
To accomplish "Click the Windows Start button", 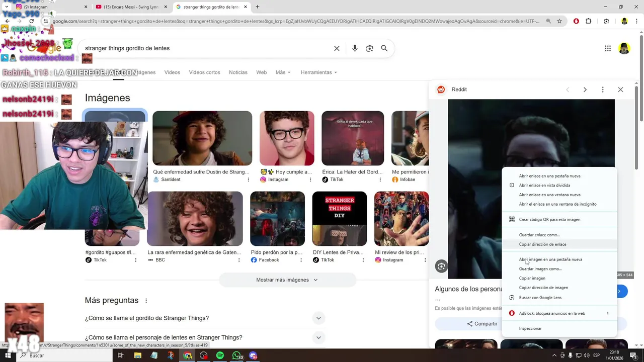I will pyautogui.click(x=8, y=355).
